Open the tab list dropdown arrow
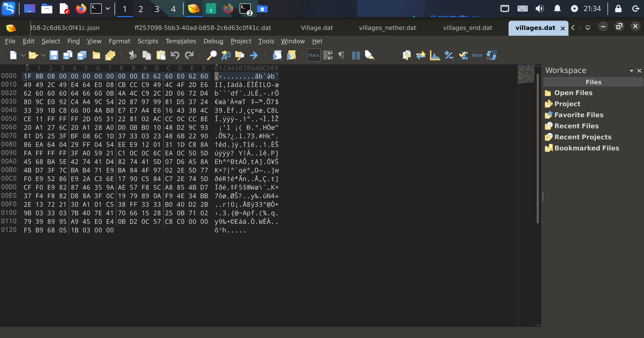Image resolution: width=644 pixels, height=338 pixels. pyautogui.click(x=588, y=28)
